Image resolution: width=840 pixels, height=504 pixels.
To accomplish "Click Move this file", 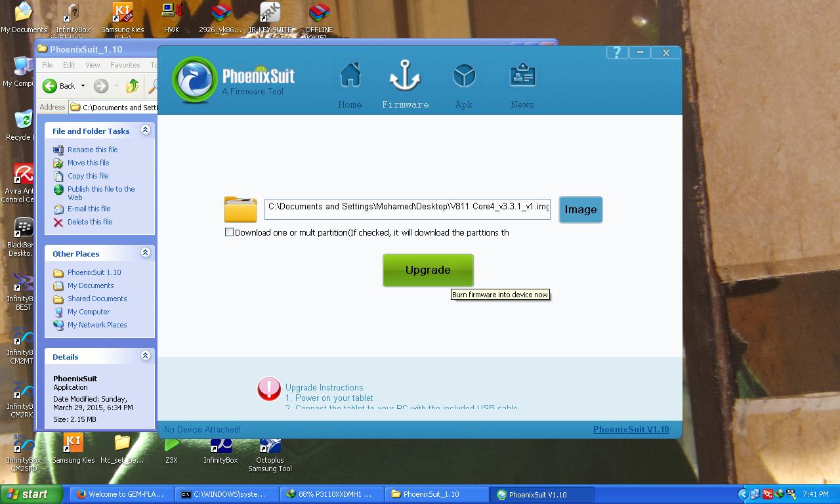I will [88, 163].
